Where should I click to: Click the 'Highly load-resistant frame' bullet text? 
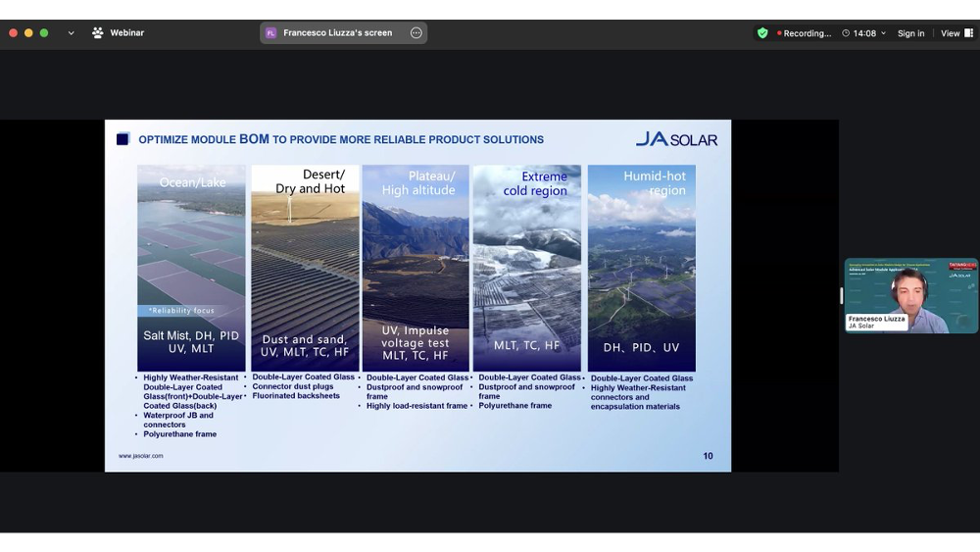tap(416, 406)
